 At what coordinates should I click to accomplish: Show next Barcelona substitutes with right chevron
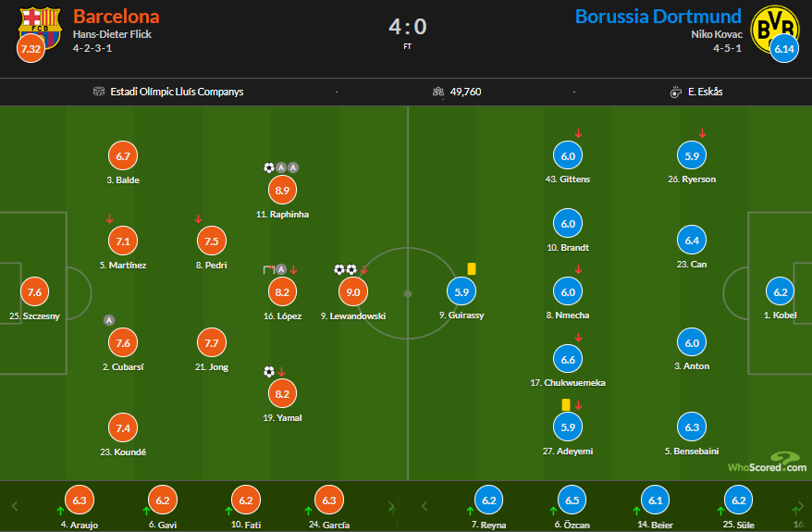pos(391,506)
